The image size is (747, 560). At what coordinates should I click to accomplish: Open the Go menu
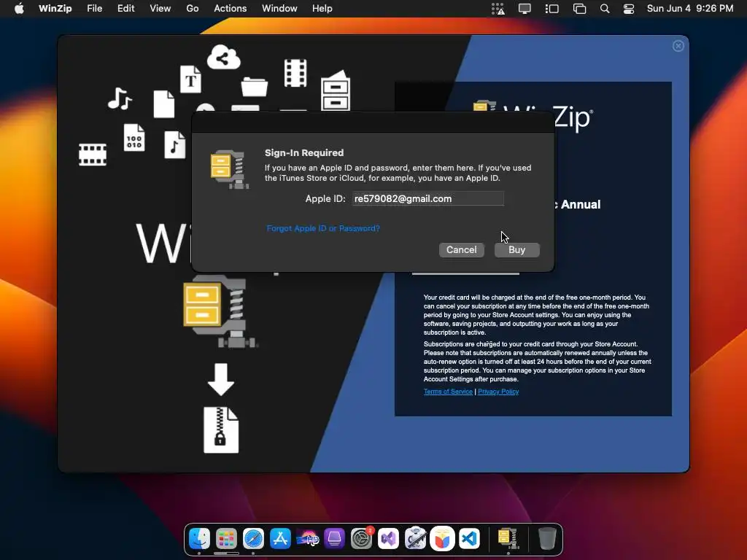tap(193, 9)
